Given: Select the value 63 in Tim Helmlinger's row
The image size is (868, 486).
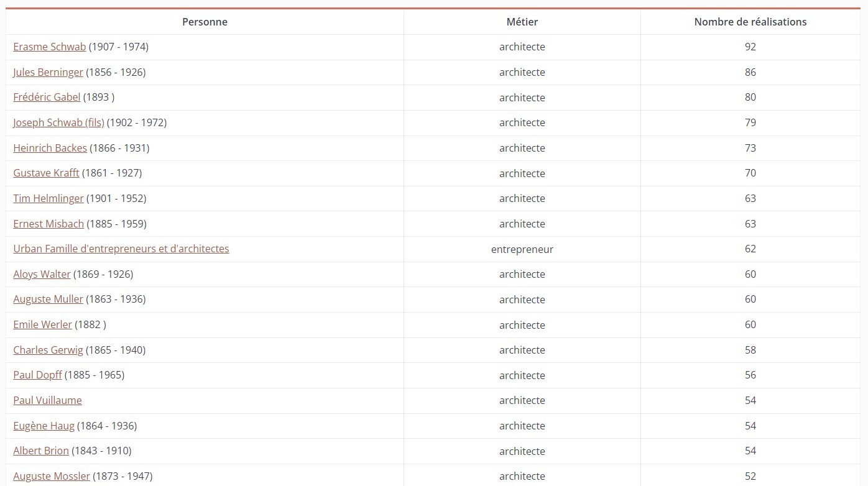Looking at the screenshot, I should [750, 198].
